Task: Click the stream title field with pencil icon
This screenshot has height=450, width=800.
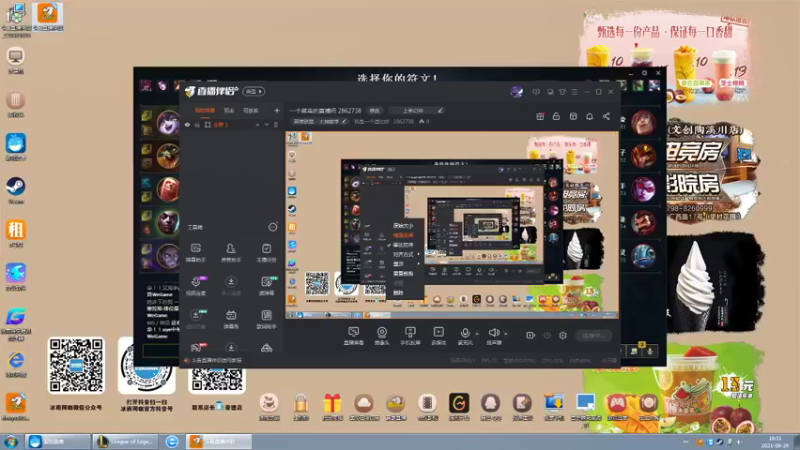Action: pos(416,110)
